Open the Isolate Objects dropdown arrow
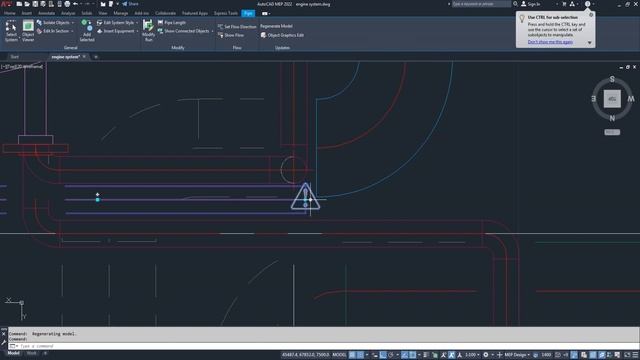640x360 pixels. [x=73, y=23]
